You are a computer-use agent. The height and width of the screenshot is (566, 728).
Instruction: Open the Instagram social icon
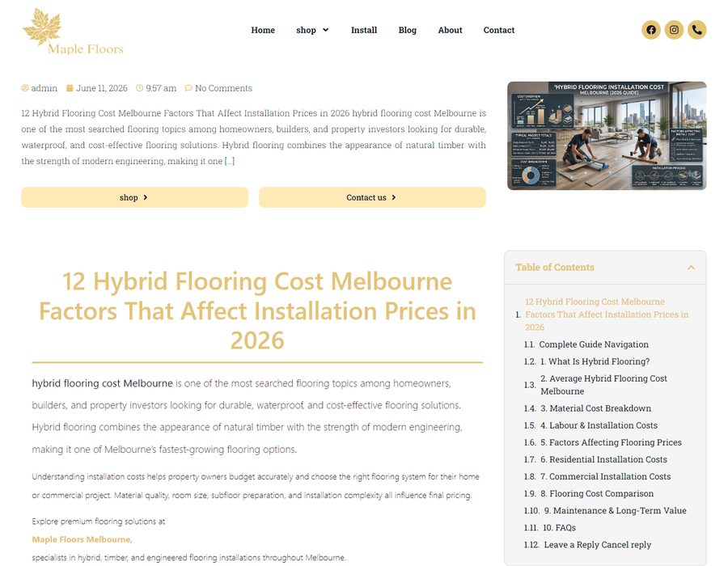(x=674, y=30)
